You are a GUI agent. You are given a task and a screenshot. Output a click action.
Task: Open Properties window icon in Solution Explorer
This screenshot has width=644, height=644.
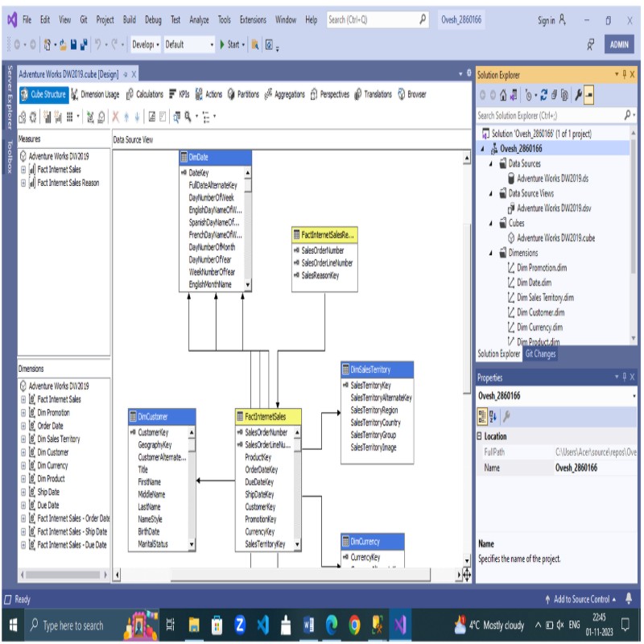[x=579, y=93]
